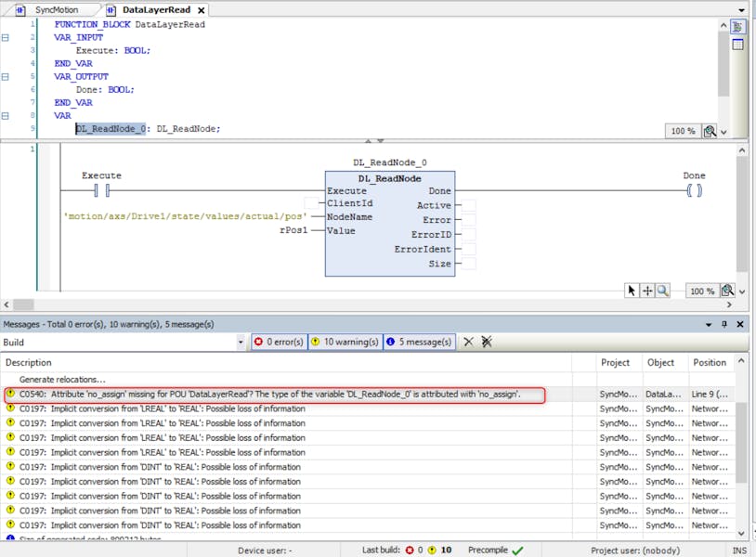This screenshot has height=557, width=756.
Task: Select the arrow pointer tool in ladder editor
Action: pos(632,291)
